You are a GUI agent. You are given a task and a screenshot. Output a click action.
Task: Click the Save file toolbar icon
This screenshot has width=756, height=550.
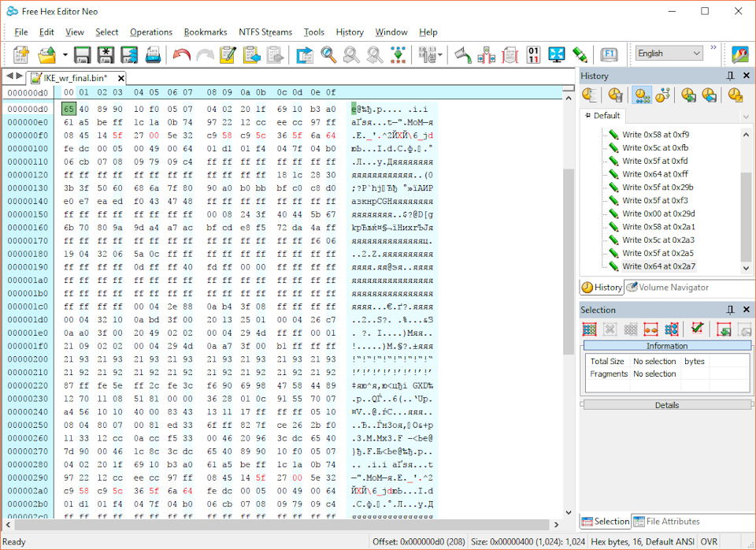point(82,54)
